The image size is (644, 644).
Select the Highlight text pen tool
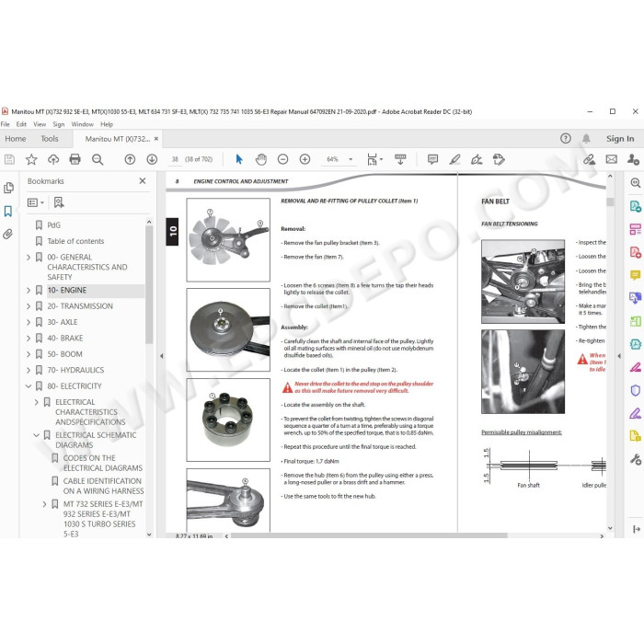point(454,159)
